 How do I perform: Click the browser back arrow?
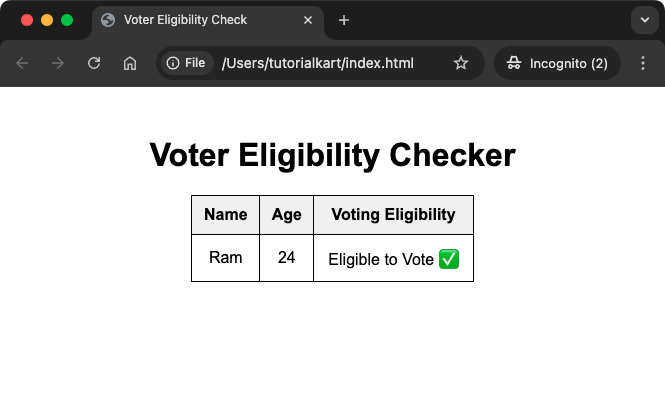[22, 63]
